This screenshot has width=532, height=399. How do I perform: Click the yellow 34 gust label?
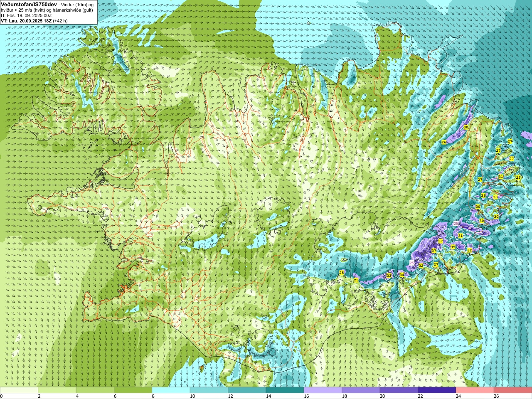tap(402, 275)
